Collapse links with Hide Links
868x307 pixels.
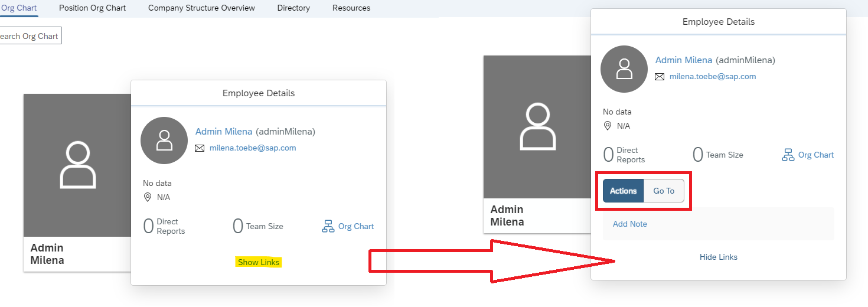click(x=719, y=257)
